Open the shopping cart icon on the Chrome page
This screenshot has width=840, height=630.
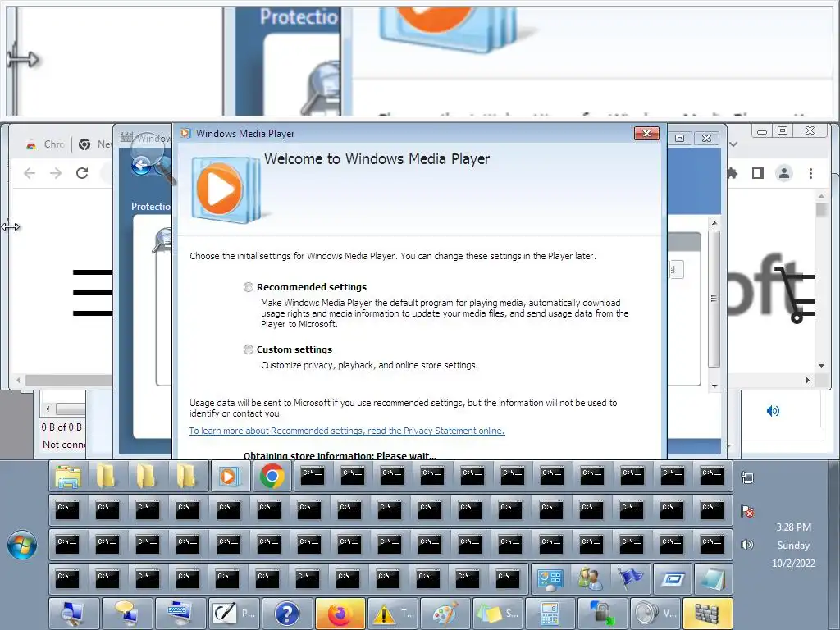pos(797,294)
